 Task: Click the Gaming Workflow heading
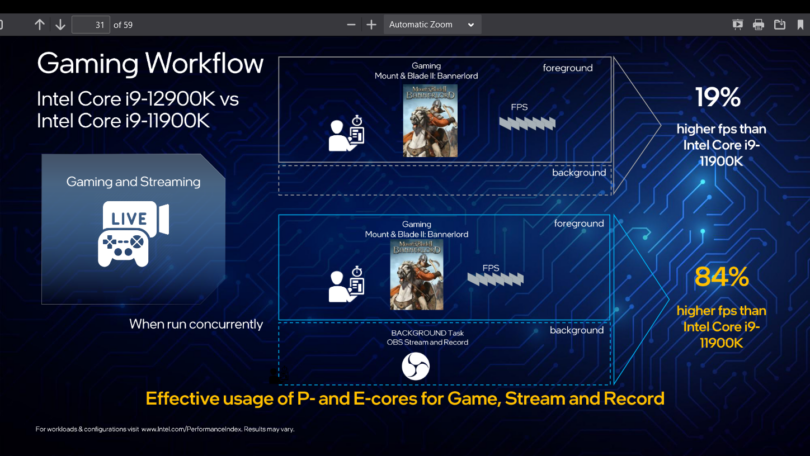[x=150, y=64]
